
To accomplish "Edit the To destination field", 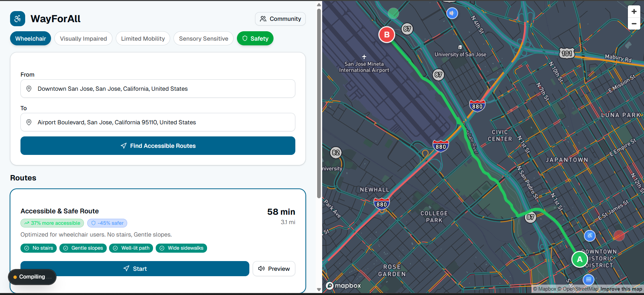I will [158, 122].
